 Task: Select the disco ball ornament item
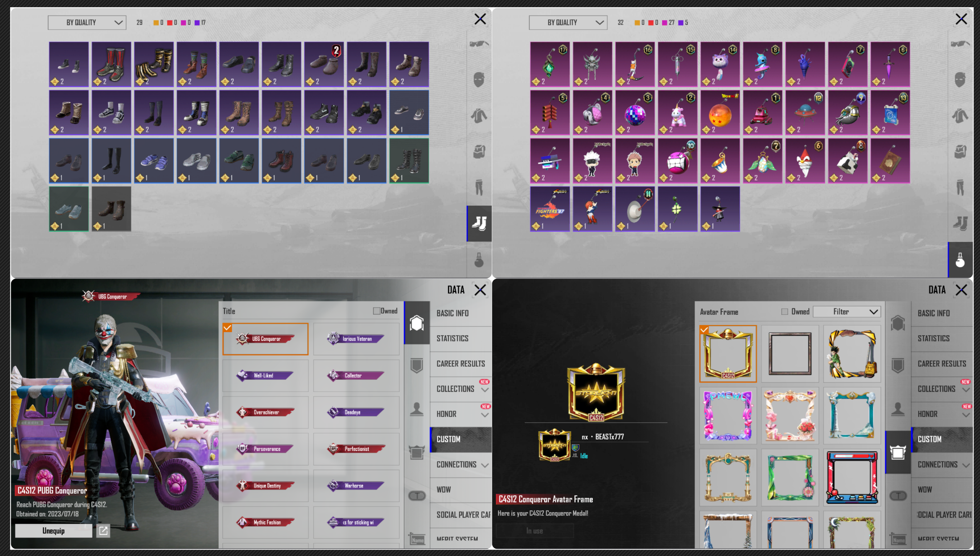(636, 113)
